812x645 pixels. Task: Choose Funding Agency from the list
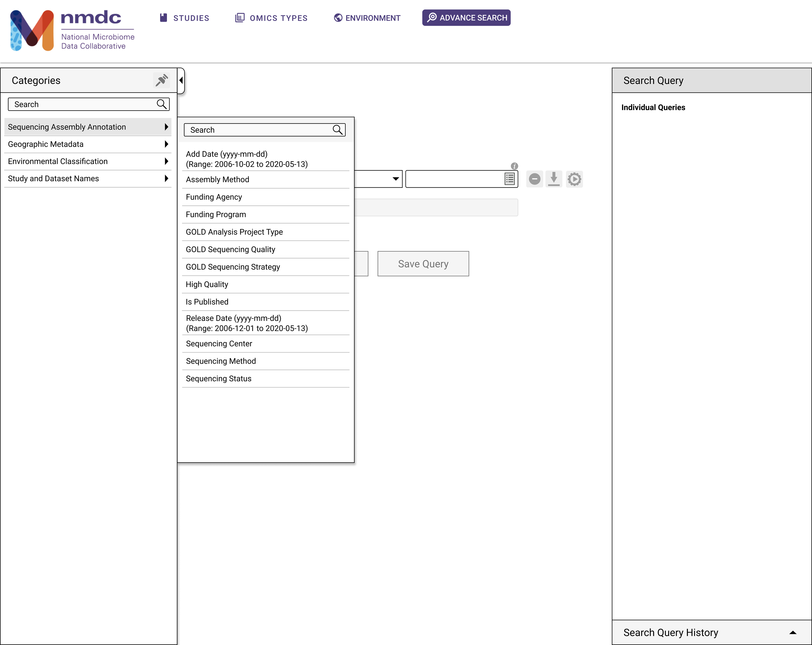[214, 197]
